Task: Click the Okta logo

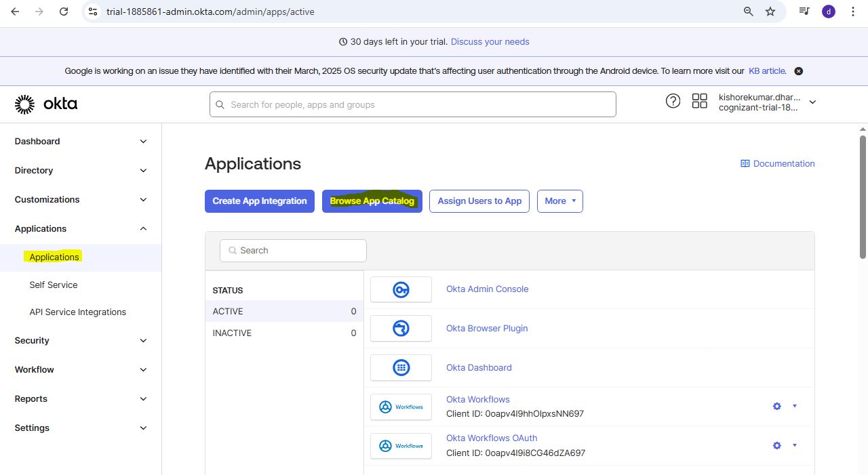Action: 46,104
